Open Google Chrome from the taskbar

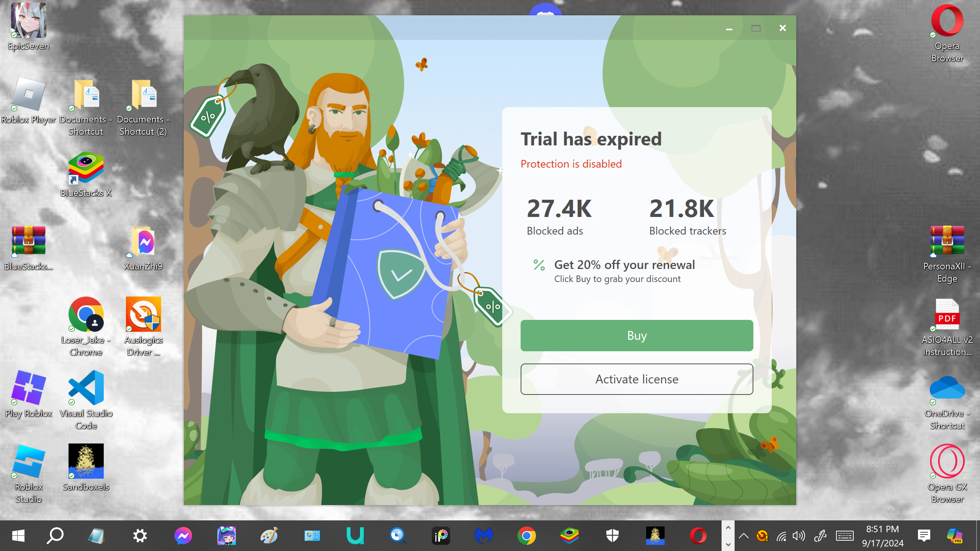pos(526,536)
